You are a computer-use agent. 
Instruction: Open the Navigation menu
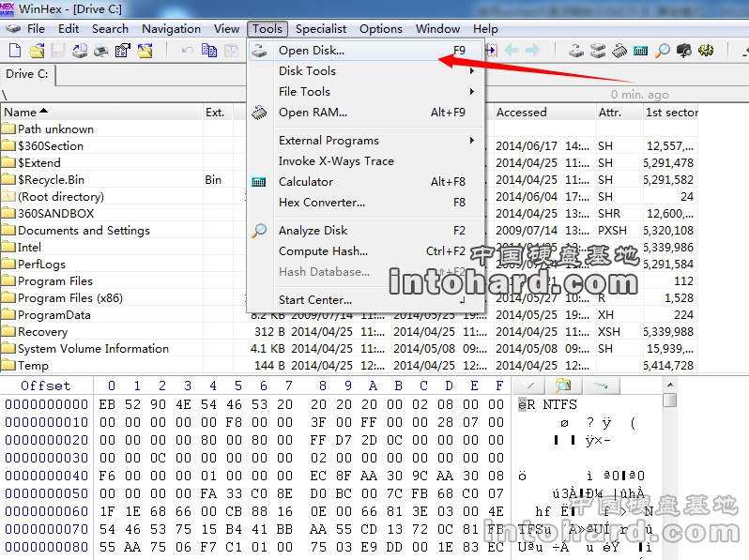pos(171,29)
